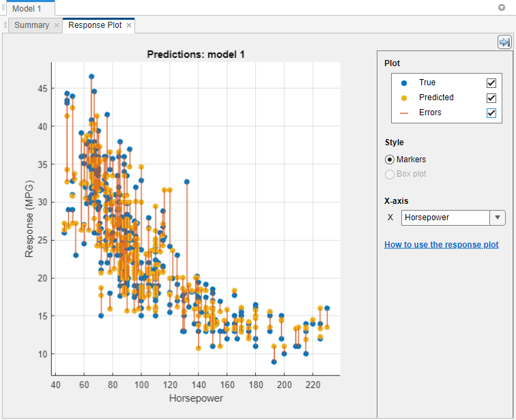
Task: Open the X-axis Horsepower dropdown
Action: (x=498, y=217)
